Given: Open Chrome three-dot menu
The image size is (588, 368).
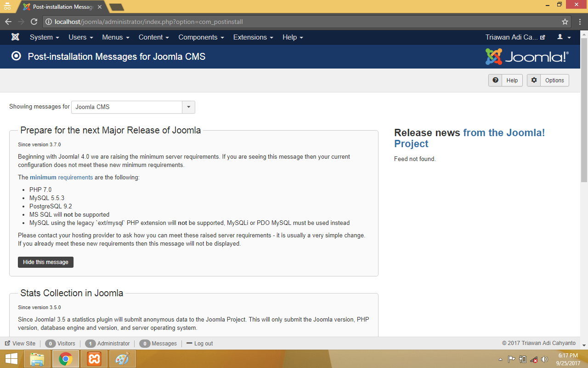Looking at the screenshot, I should pos(579,22).
